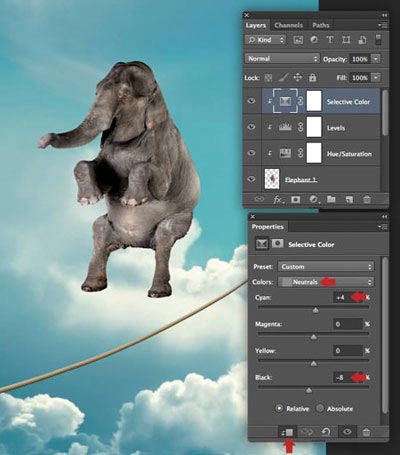Viewport: 400px width, 455px height.
Task: Select Elephant_1 layer thumbnail
Action: click(x=272, y=179)
